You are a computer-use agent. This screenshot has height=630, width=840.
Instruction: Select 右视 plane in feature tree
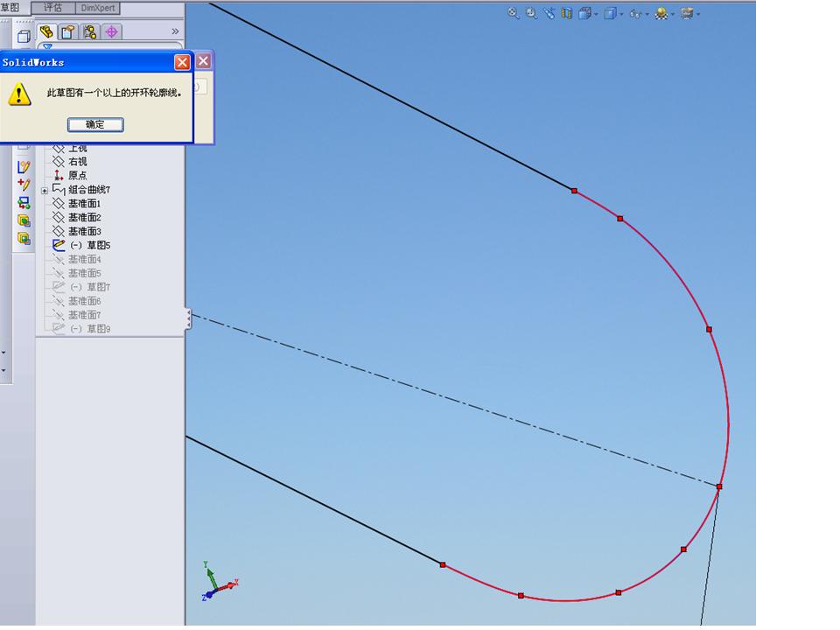(77, 161)
